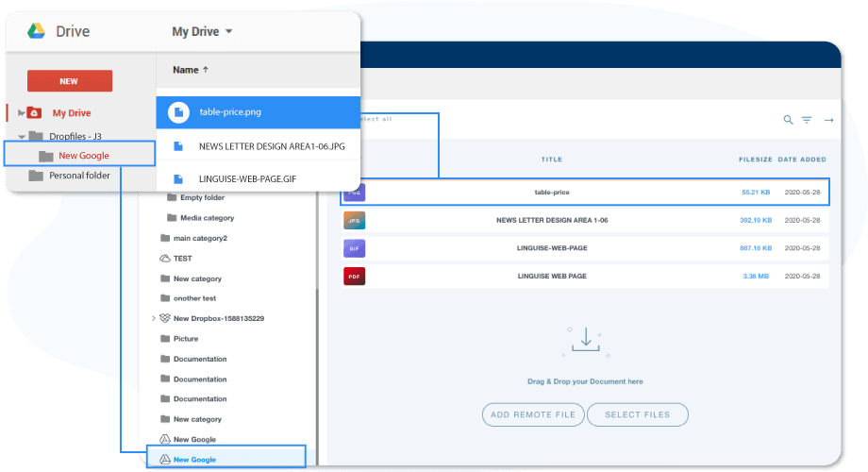Open the search magnifier icon
The image size is (868, 472).
pyautogui.click(x=788, y=120)
